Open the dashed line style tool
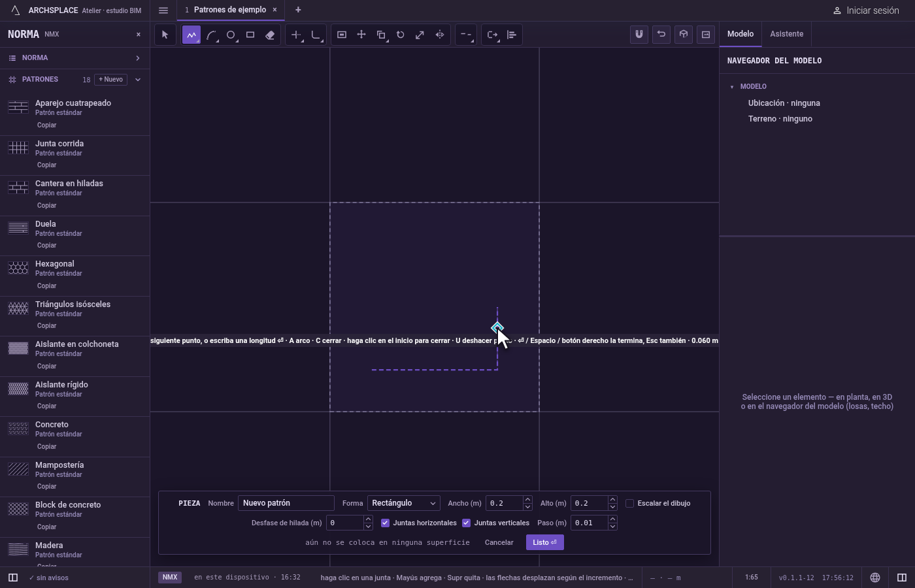This screenshot has width=915, height=588. (x=466, y=35)
